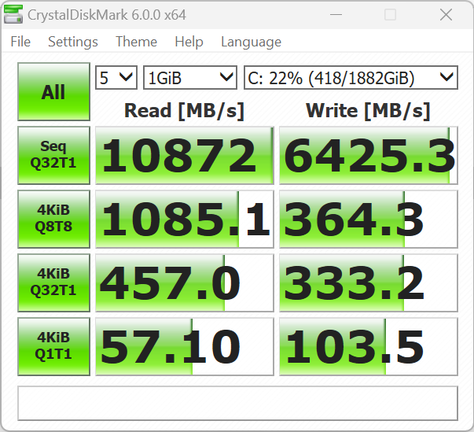Viewport: 474px width, 432px height.
Task: Start the 4KiB Q8T8 test
Action: 54,219
